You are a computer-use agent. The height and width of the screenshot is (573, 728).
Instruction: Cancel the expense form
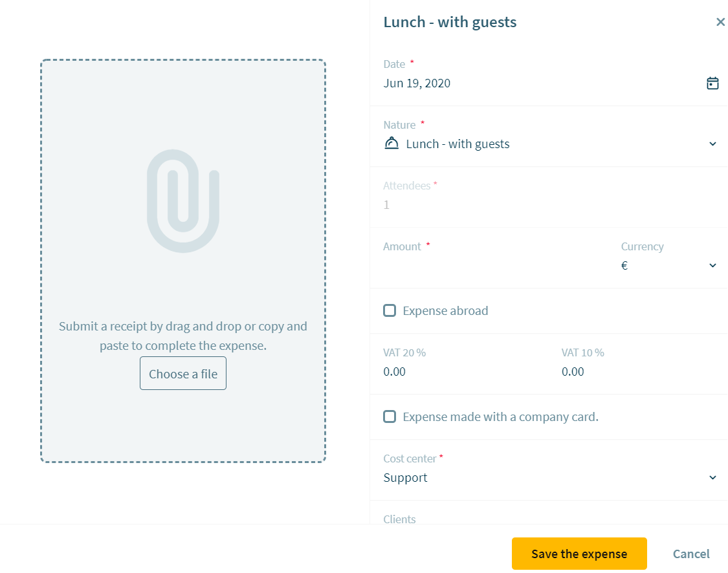691,554
